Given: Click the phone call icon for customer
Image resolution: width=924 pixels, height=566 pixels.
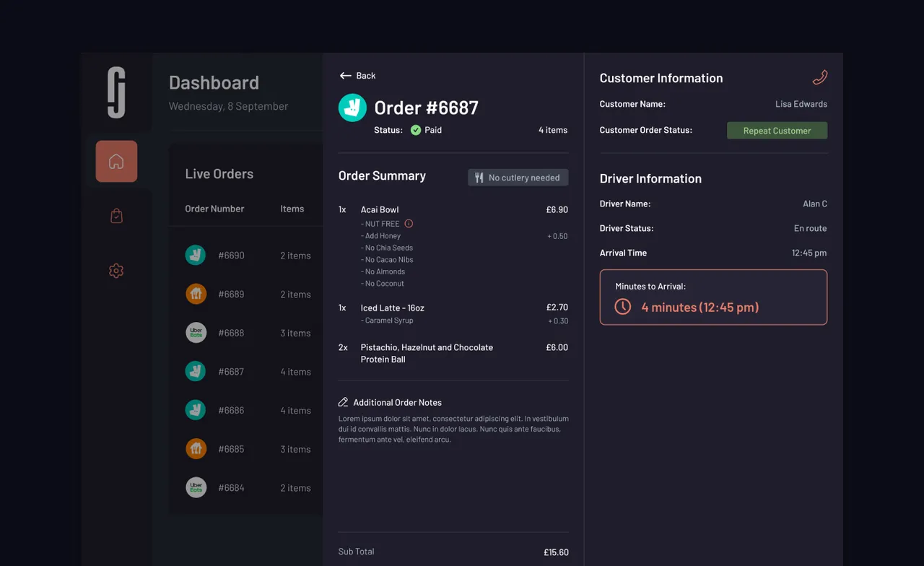Looking at the screenshot, I should 819,77.
